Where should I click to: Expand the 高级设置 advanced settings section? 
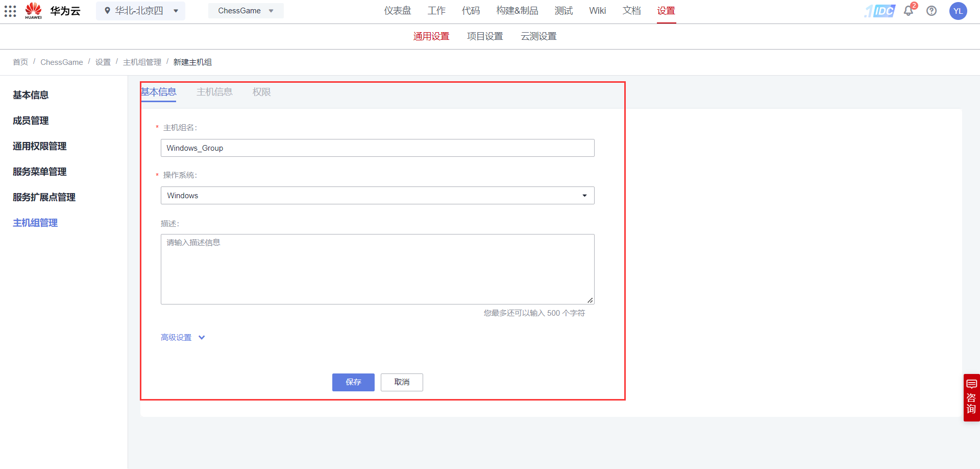point(182,337)
